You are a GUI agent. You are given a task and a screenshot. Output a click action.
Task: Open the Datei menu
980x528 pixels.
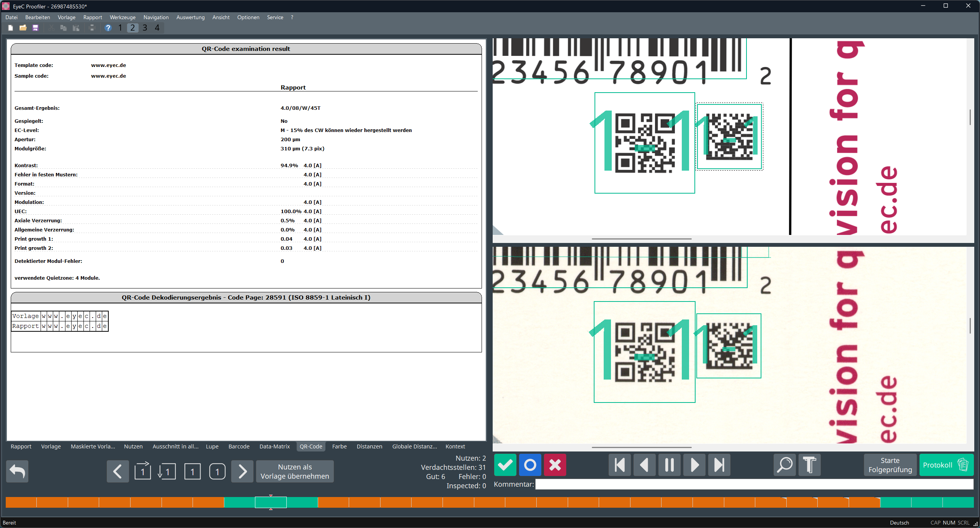click(11, 17)
